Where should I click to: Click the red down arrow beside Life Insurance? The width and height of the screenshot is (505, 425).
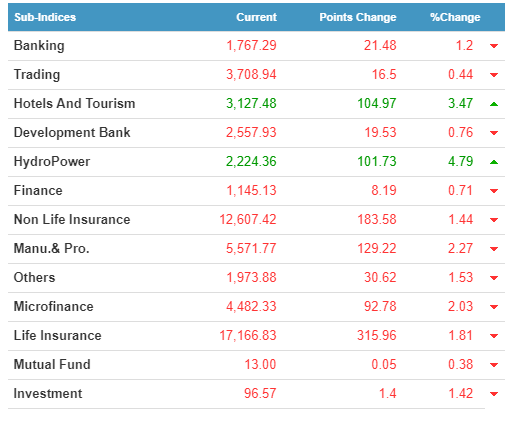click(x=494, y=336)
